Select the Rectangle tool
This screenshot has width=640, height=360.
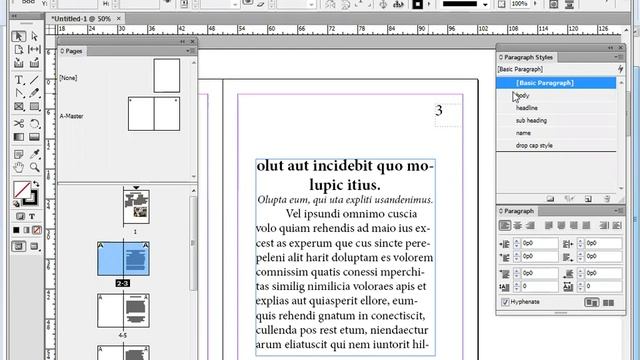(x=34, y=107)
